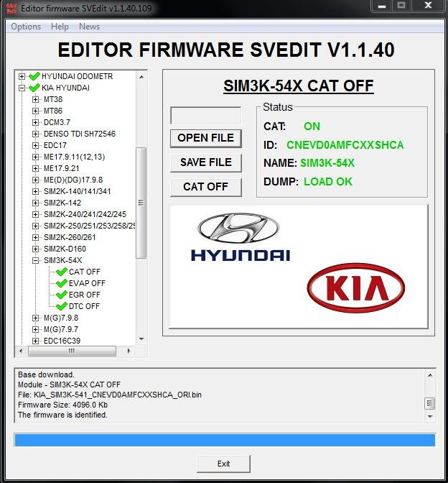Click green checkmark next to DTC OFF
This screenshot has width=448, height=483.
[x=62, y=306]
